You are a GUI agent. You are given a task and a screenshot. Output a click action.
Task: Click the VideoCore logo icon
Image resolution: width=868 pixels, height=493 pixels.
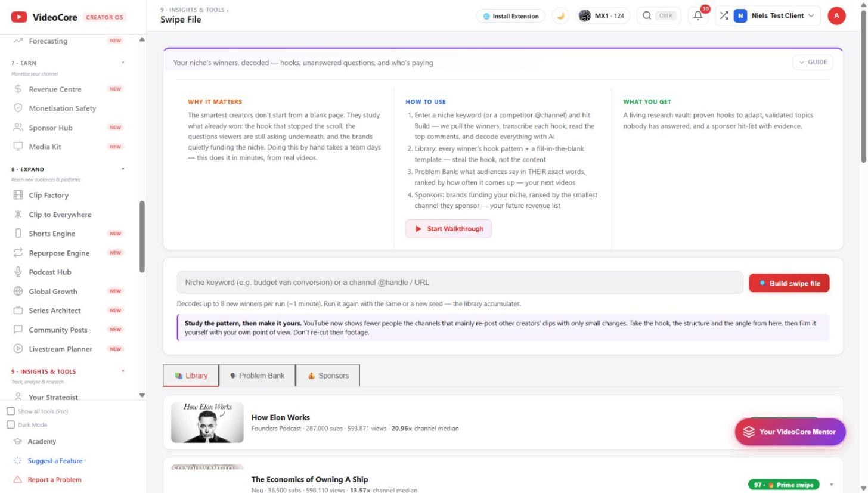click(x=18, y=17)
